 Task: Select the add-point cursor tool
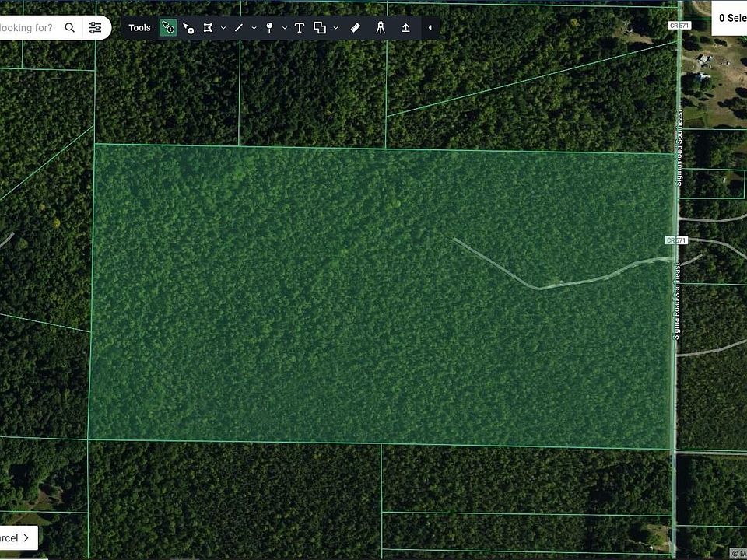click(188, 28)
